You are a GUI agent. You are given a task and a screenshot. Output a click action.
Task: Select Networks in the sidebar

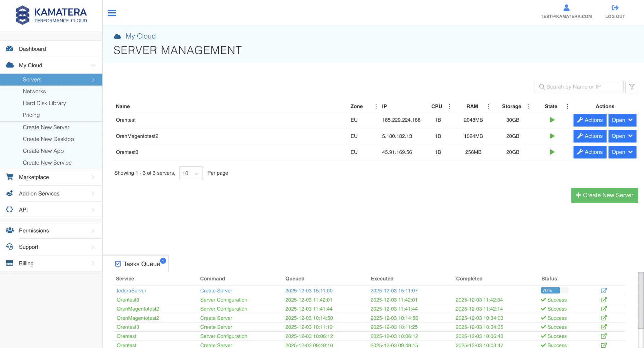coord(34,91)
